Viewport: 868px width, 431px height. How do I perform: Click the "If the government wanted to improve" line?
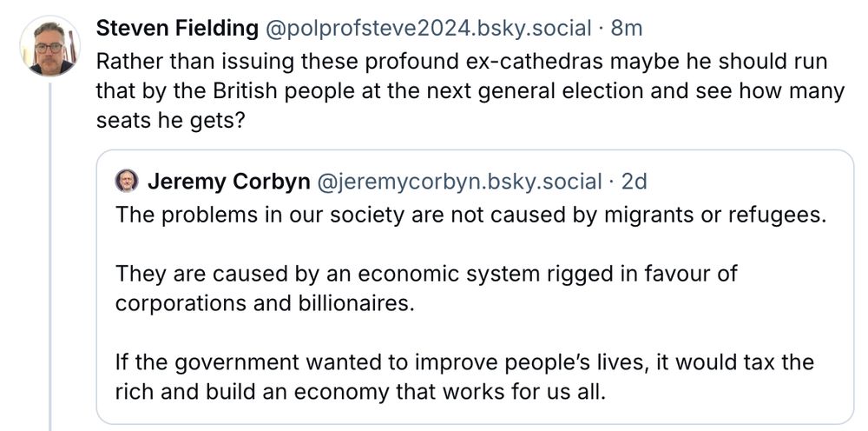coord(464,362)
